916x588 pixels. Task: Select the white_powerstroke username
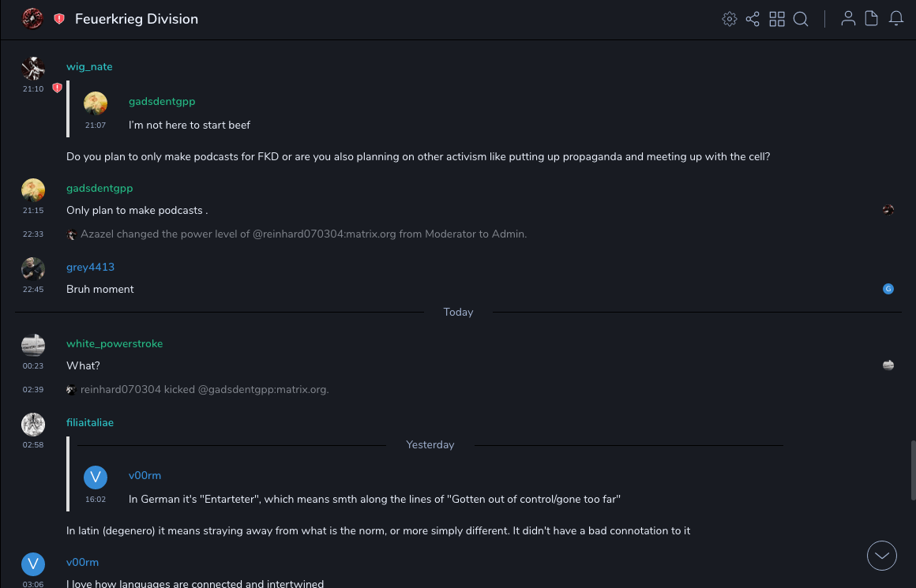coord(114,344)
